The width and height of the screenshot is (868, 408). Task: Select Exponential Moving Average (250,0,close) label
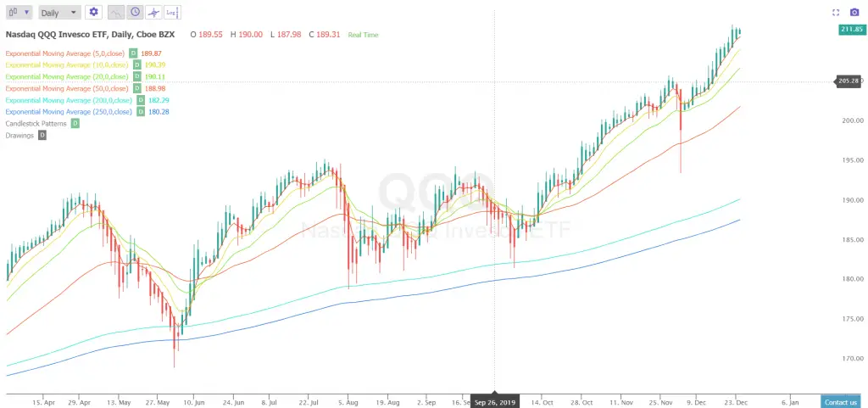click(69, 112)
